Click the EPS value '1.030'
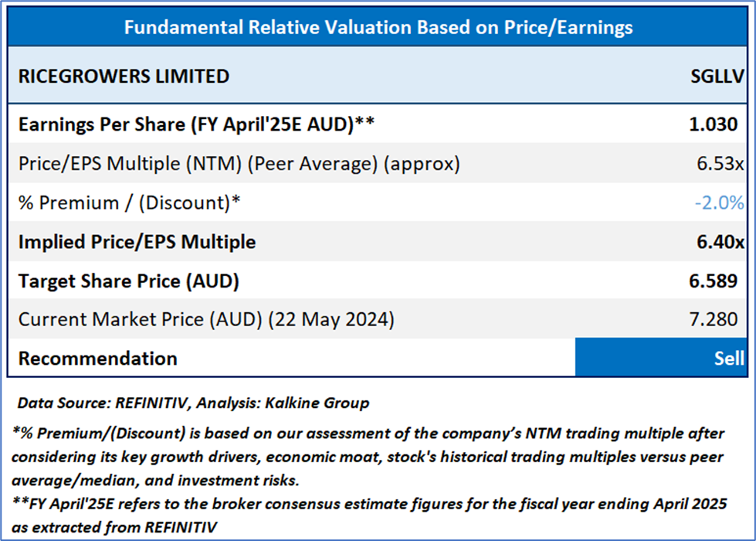 point(713,124)
